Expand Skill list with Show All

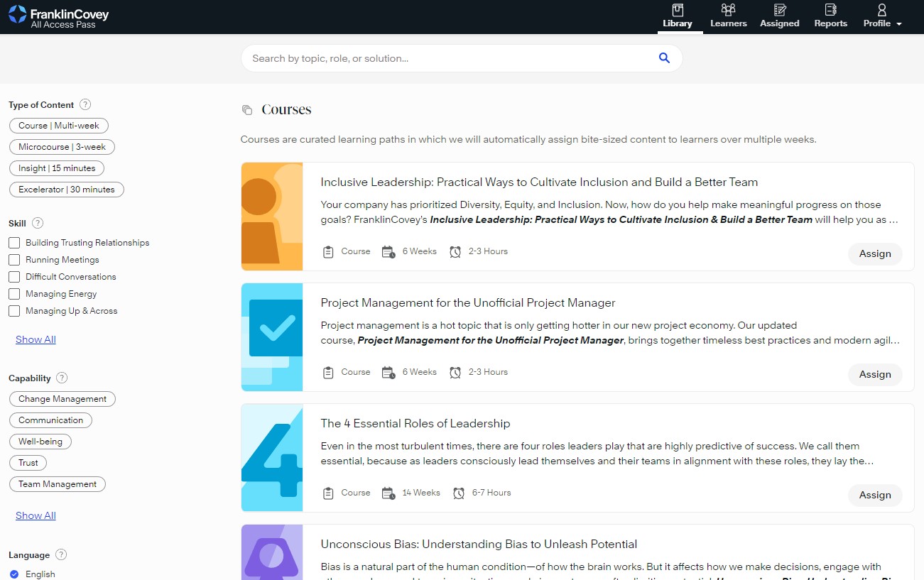point(36,339)
